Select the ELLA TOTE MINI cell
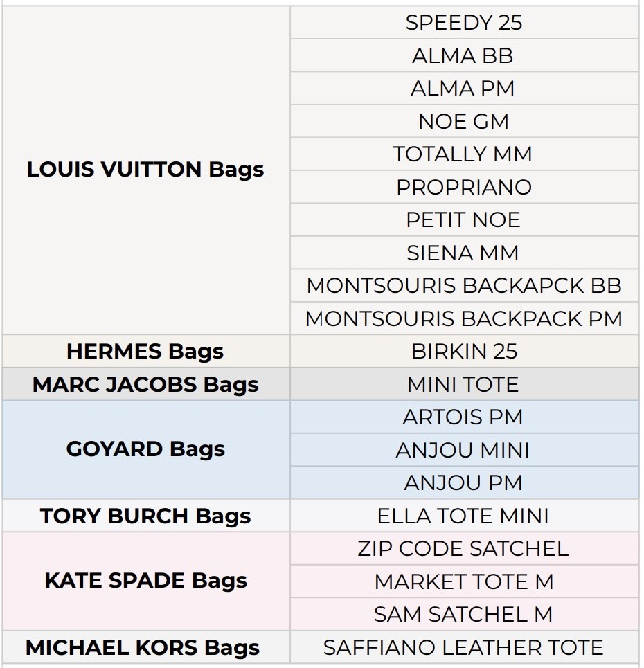This screenshot has width=644, height=668. (x=463, y=516)
